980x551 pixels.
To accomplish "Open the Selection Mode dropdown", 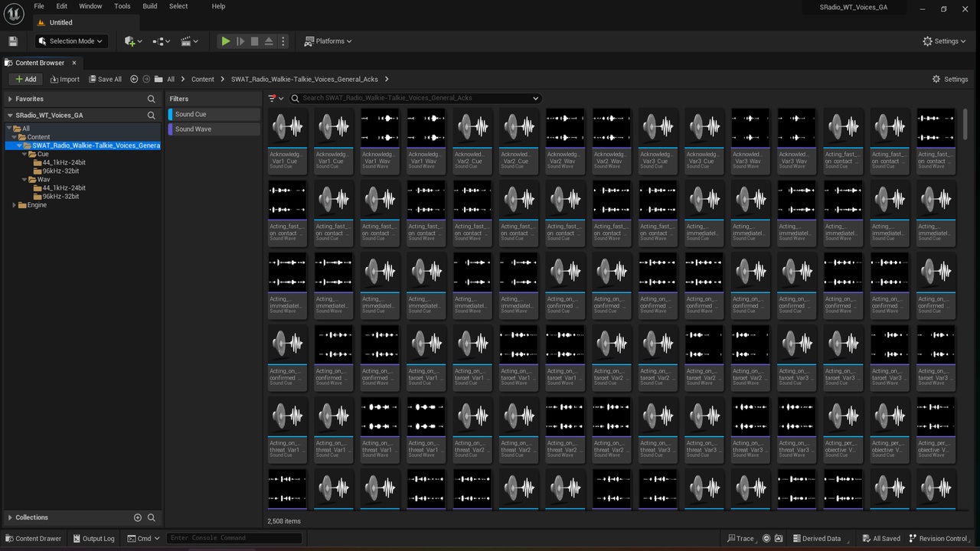I will pyautogui.click(x=70, y=41).
